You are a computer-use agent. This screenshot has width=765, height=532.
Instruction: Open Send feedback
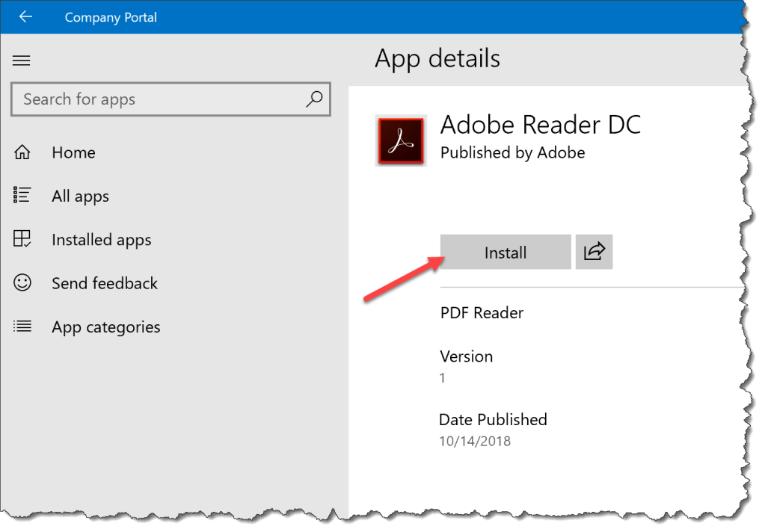point(104,283)
